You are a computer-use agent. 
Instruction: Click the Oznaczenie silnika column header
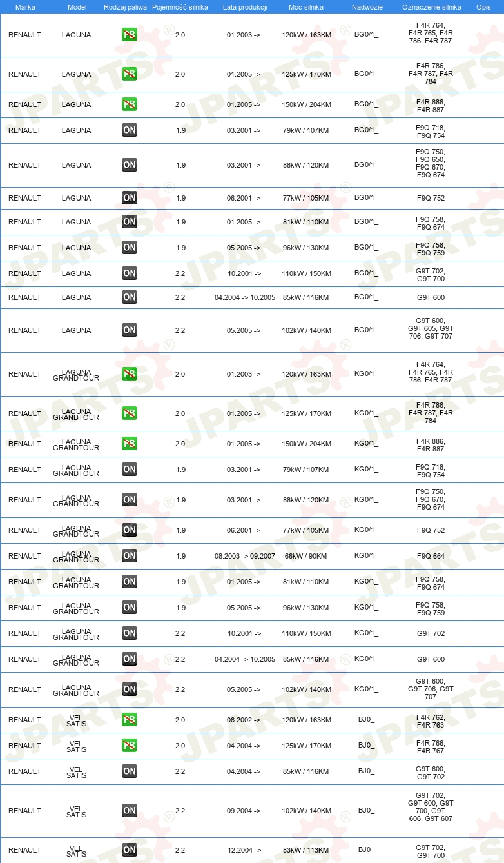coord(432,7)
